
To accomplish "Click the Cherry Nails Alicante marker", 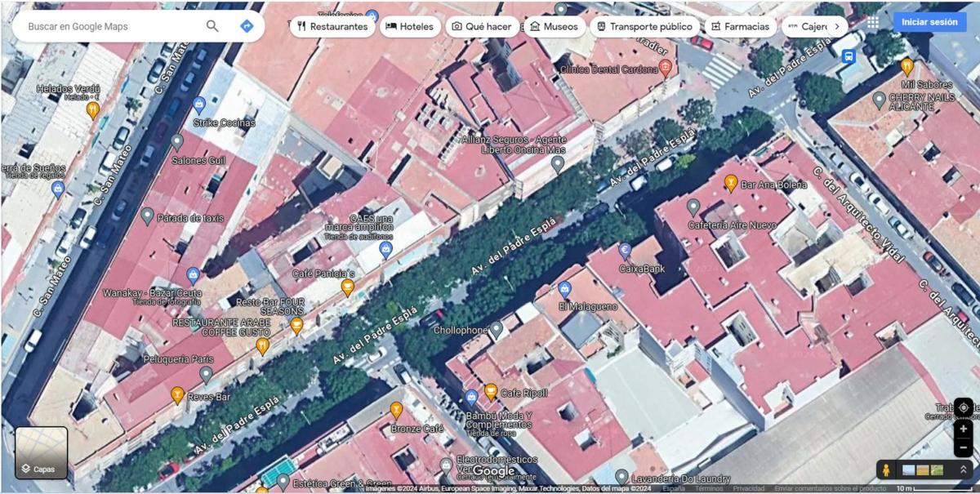I will (x=879, y=100).
